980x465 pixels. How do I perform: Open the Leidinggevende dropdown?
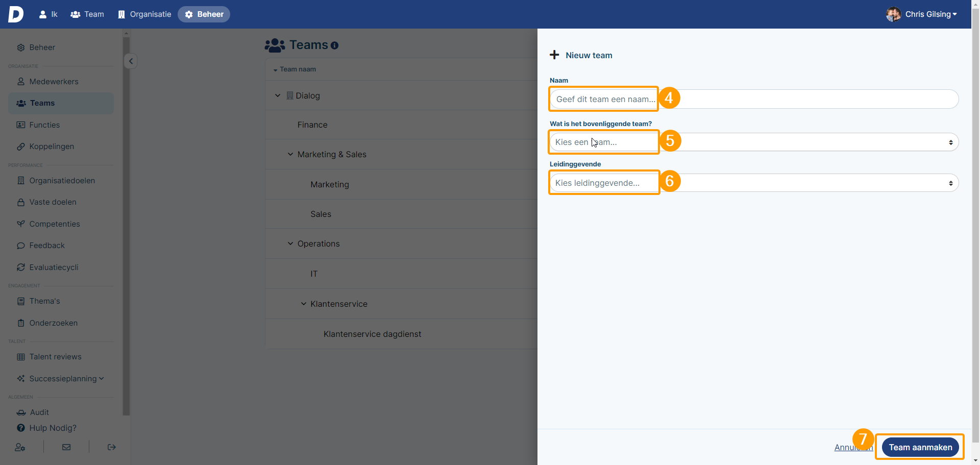click(x=754, y=183)
